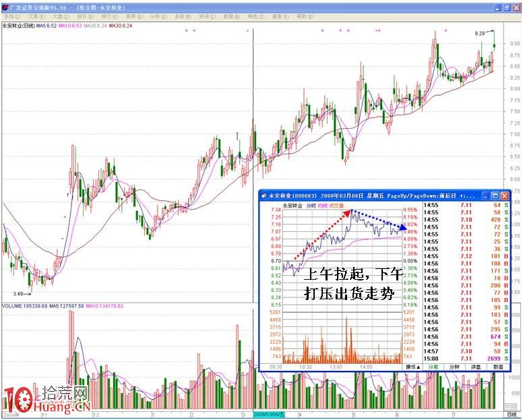Click the 9.00 price scale label

(x=515, y=43)
